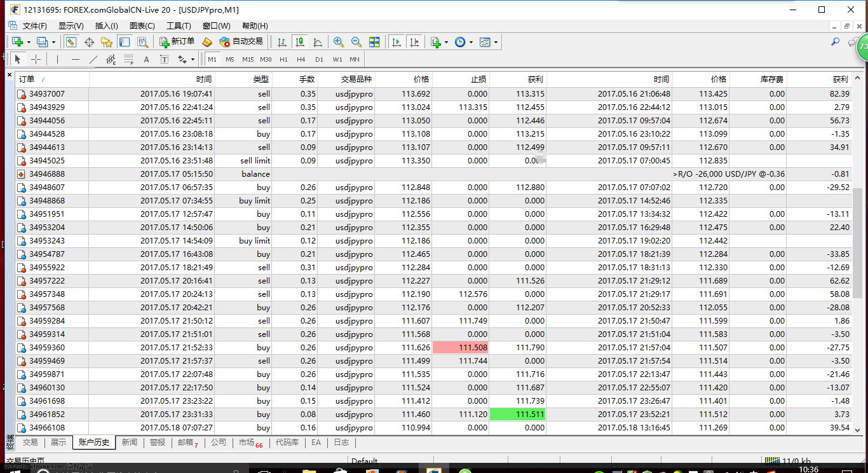Image resolution: width=868 pixels, height=473 pixels.
Task: Select the cursor pointer tool
Action: point(18,59)
